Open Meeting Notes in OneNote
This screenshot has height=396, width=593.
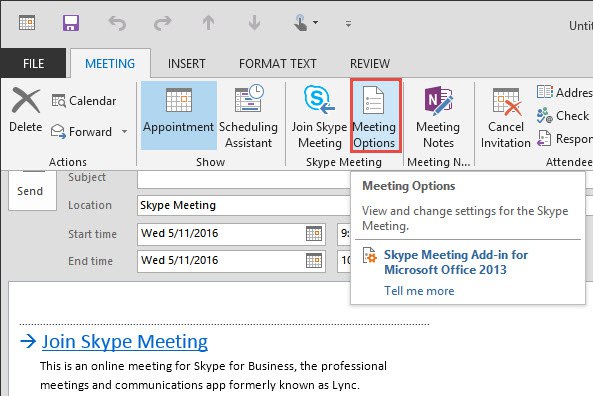[438, 116]
